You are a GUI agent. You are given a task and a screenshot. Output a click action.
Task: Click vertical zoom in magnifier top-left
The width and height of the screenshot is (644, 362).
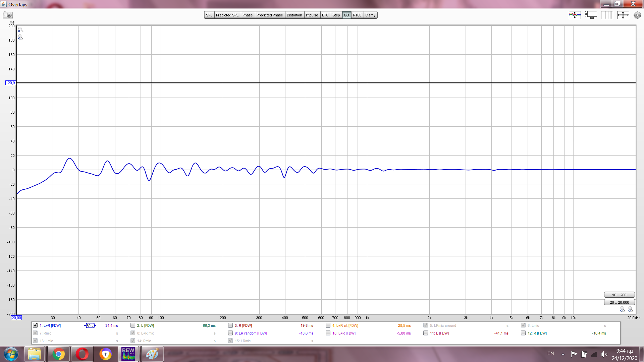pos(20,30)
